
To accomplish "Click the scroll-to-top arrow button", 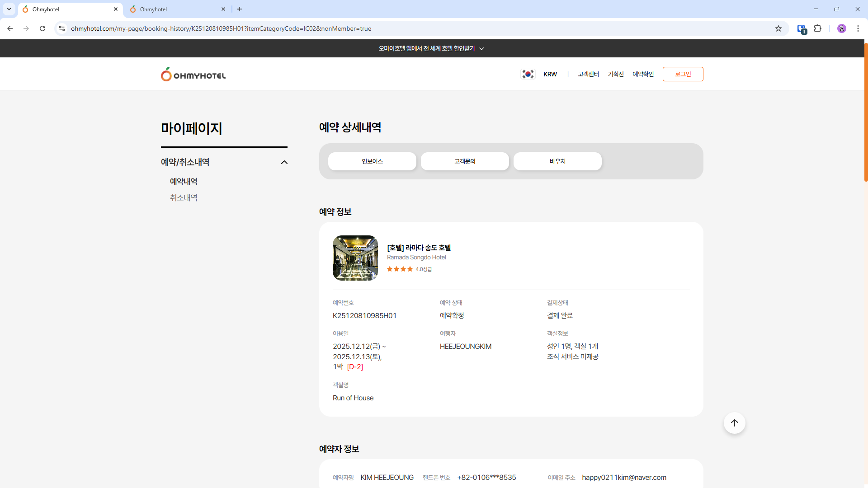I will (x=734, y=423).
